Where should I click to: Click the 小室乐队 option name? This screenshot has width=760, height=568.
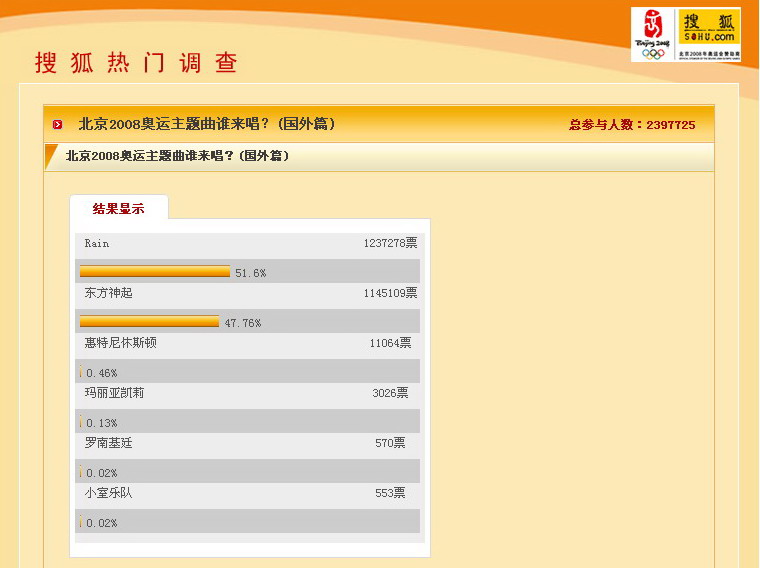(x=109, y=493)
